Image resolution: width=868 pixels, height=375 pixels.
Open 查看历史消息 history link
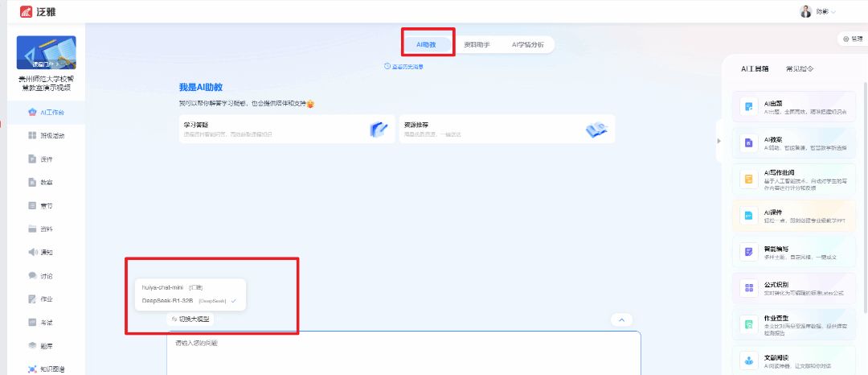pos(404,67)
